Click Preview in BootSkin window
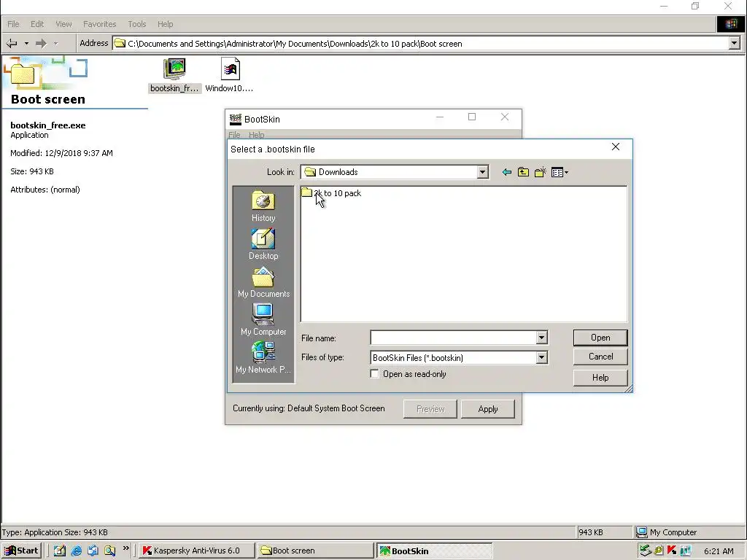This screenshot has width=747, height=560. point(430,409)
